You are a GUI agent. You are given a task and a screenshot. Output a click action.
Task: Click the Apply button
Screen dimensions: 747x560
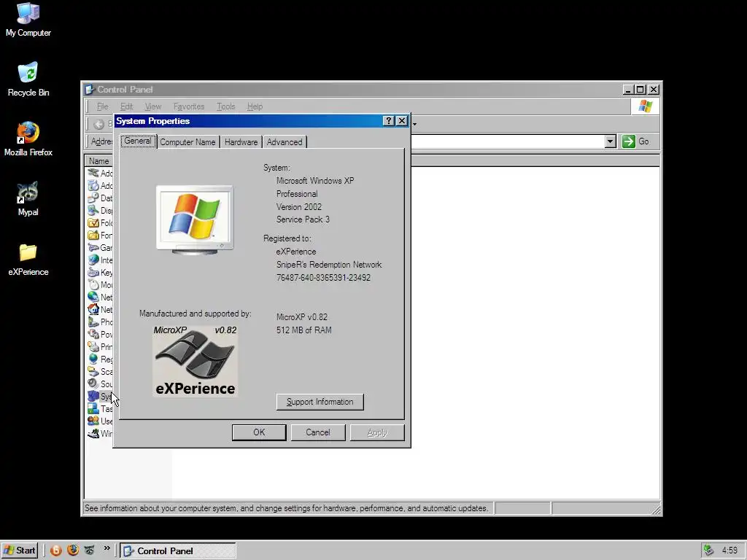[x=377, y=432]
